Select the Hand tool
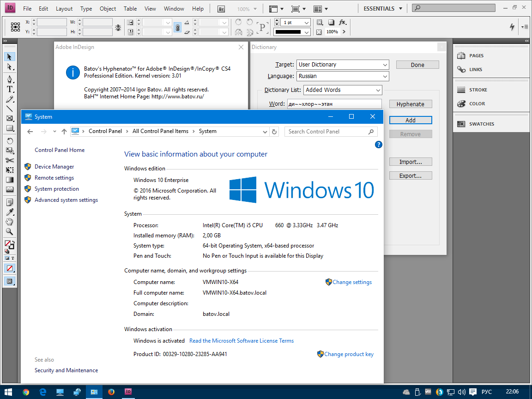532x399 pixels. point(10,222)
